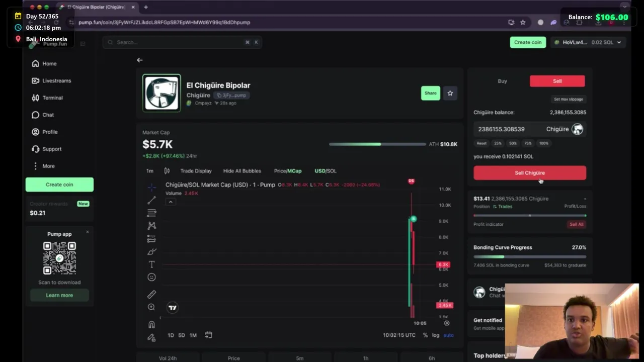The width and height of the screenshot is (644, 362).
Task: Select the trend line drawing tool
Action: (151, 201)
